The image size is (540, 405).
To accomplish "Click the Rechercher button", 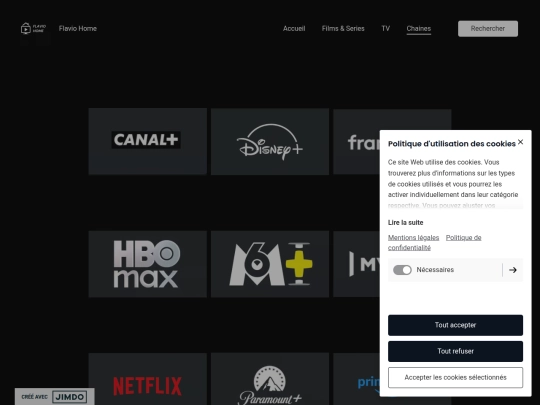I will [488, 29].
